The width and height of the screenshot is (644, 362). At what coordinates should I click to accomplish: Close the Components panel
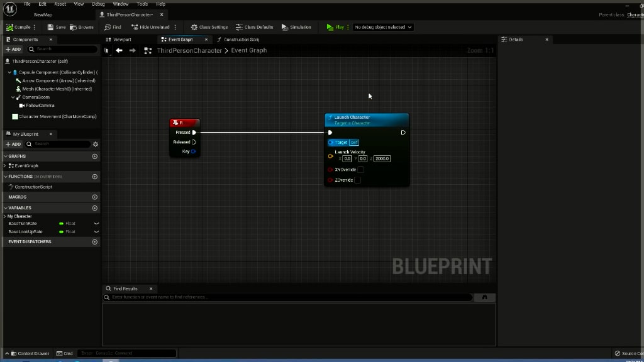51,40
